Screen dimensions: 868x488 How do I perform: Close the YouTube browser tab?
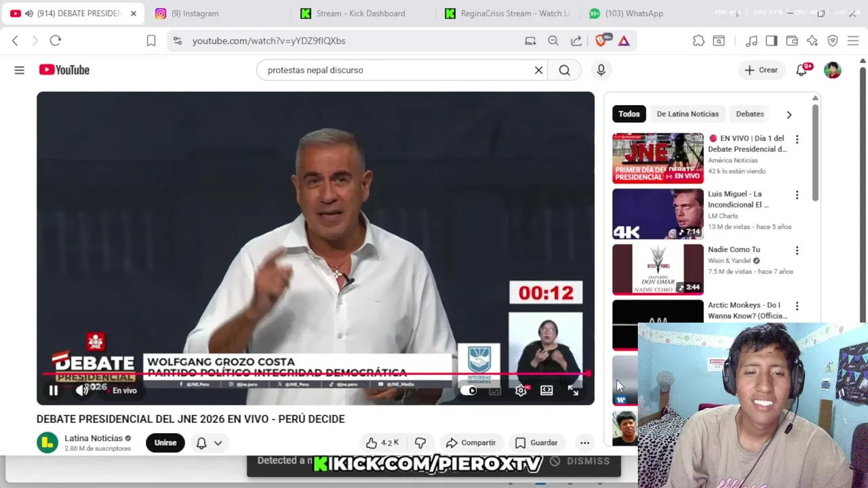[134, 14]
